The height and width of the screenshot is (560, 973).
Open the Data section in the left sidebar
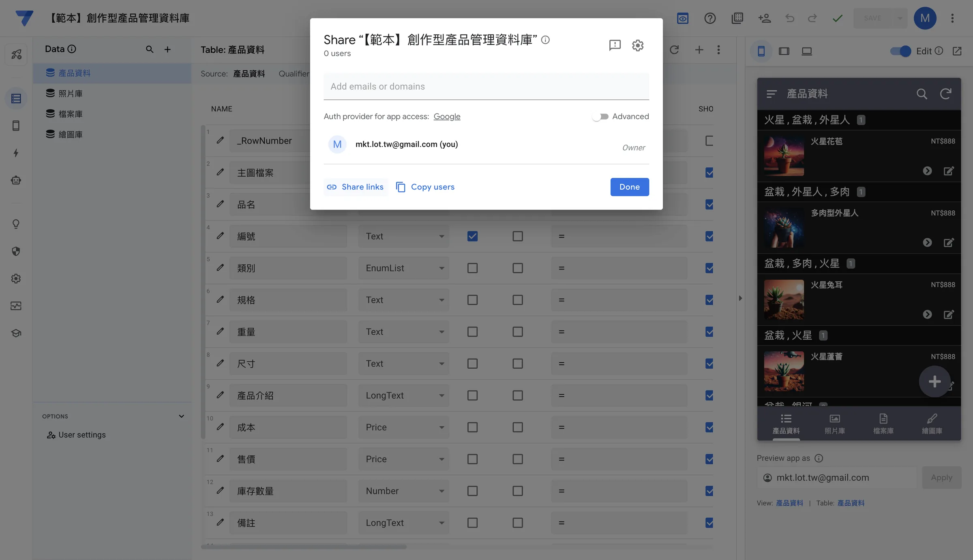click(16, 98)
